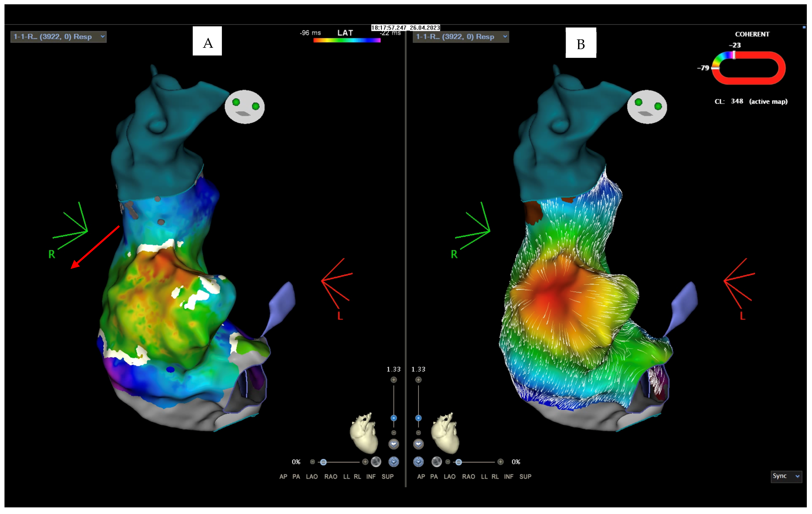The width and height of the screenshot is (812, 514).
Task: Click the vertical zoom slider handle in panel A
Action: coord(394,418)
